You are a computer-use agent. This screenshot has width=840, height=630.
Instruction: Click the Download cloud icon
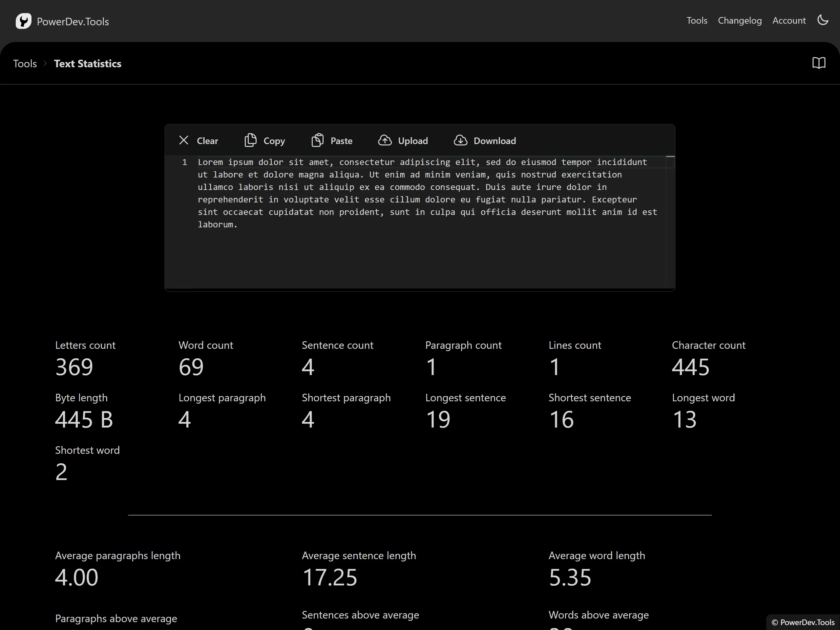(x=460, y=140)
